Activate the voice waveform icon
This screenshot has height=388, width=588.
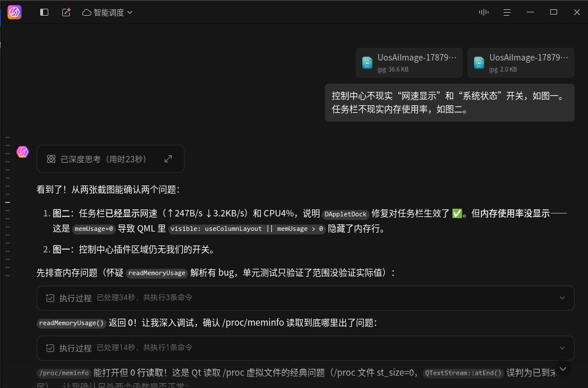click(x=483, y=12)
